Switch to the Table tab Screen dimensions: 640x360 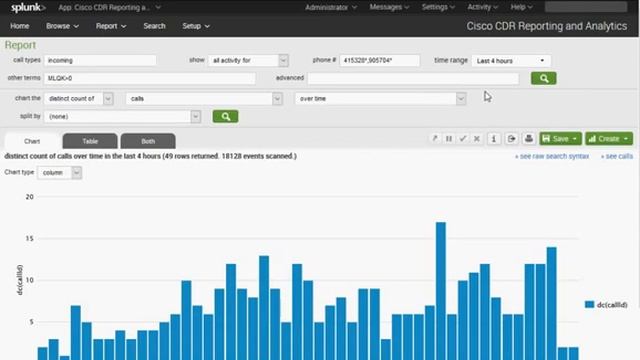[90, 141]
